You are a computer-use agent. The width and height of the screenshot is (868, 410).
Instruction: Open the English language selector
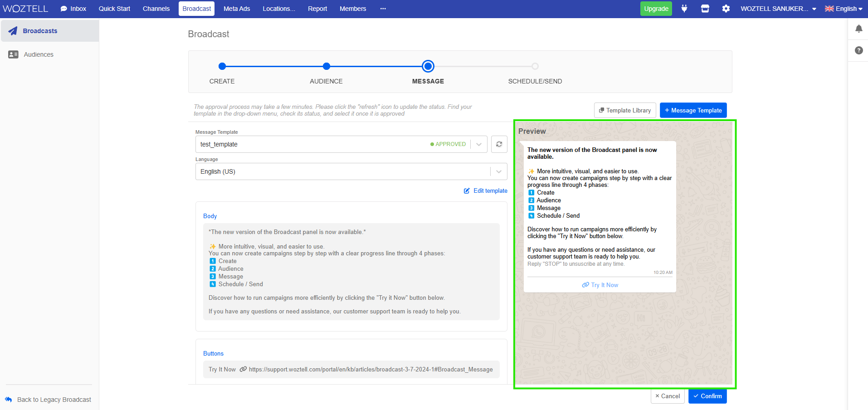click(844, 9)
